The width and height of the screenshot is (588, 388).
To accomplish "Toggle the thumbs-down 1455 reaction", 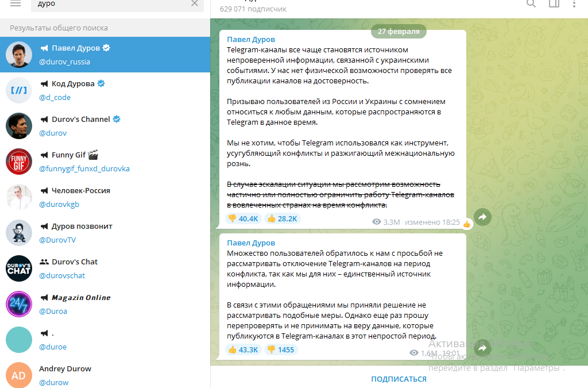I will pos(281,349).
